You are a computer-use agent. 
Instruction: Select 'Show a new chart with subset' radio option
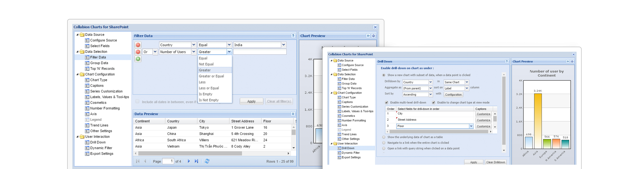[x=384, y=75]
